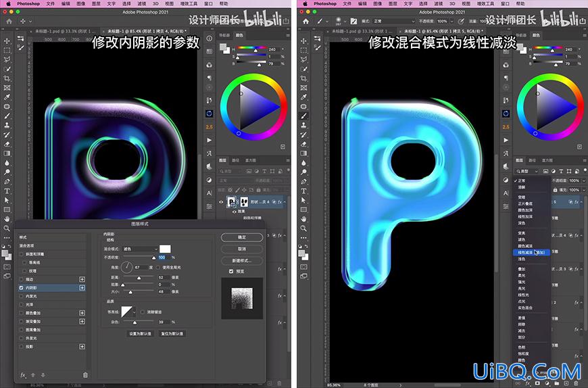Select the Rectangular Marquee tool in right window
Image resolution: width=588 pixels, height=388 pixels.
[x=303, y=50]
